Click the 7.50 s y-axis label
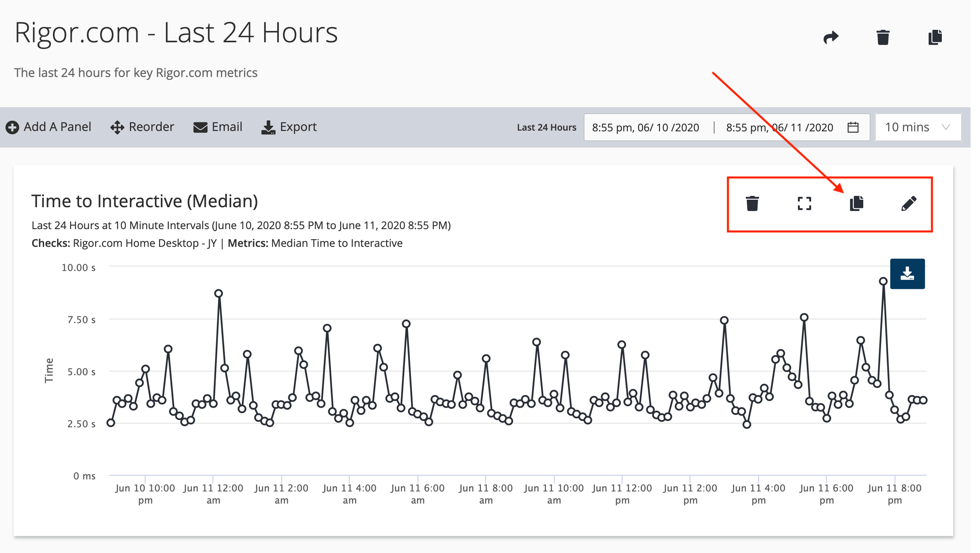This screenshot has height=553, width=980. 81,320
